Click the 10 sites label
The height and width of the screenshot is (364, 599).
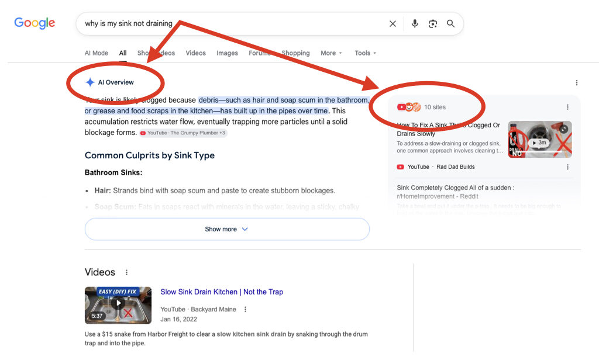(435, 108)
